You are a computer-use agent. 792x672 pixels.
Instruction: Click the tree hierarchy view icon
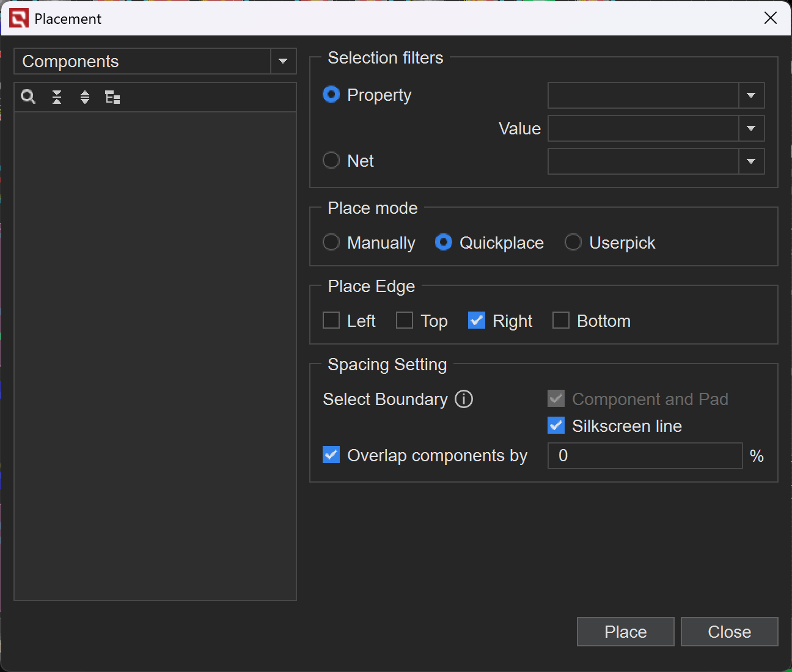click(x=112, y=97)
